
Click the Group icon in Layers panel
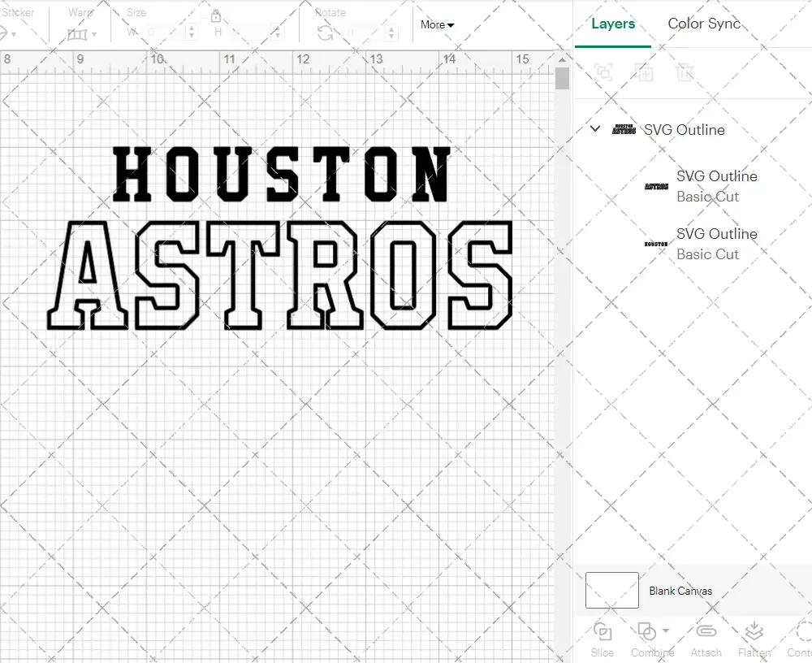[x=603, y=73]
